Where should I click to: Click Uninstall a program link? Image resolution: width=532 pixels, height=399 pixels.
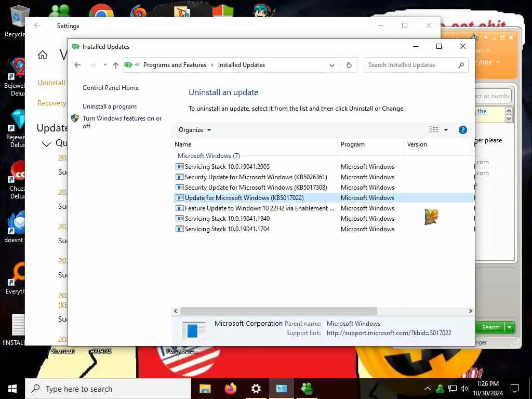click(109, 107)
